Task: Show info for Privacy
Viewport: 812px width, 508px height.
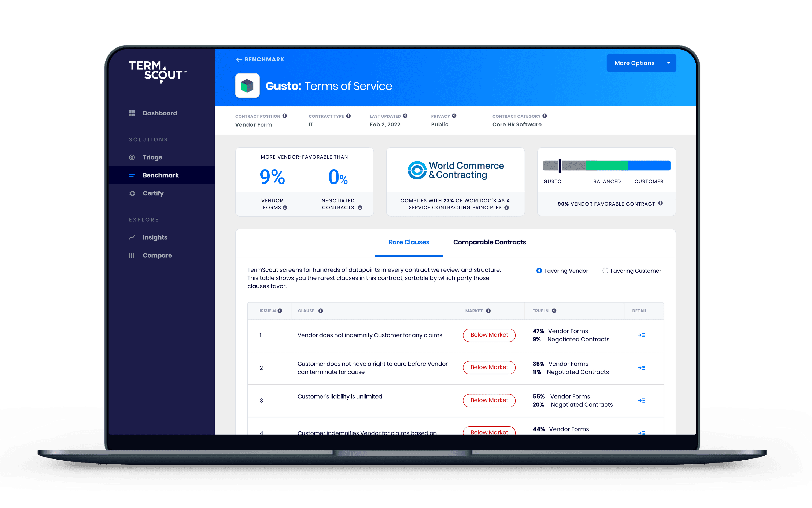Action: tap(454, 116)
